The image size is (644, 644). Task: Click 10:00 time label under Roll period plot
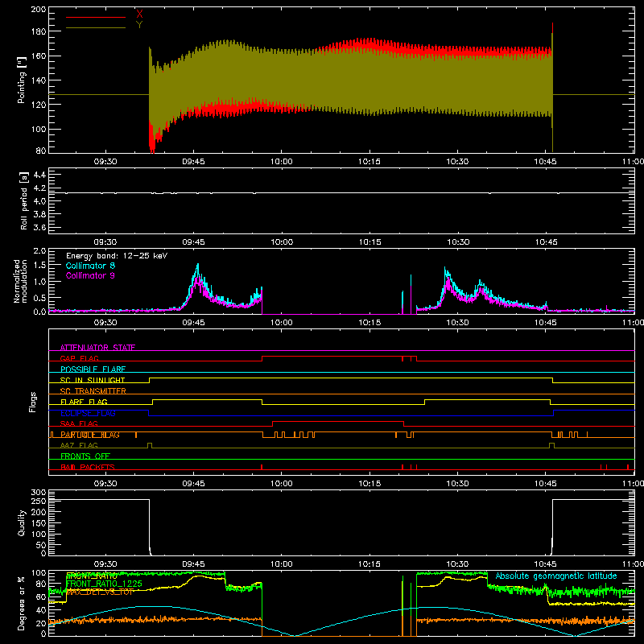pos(282,242)
